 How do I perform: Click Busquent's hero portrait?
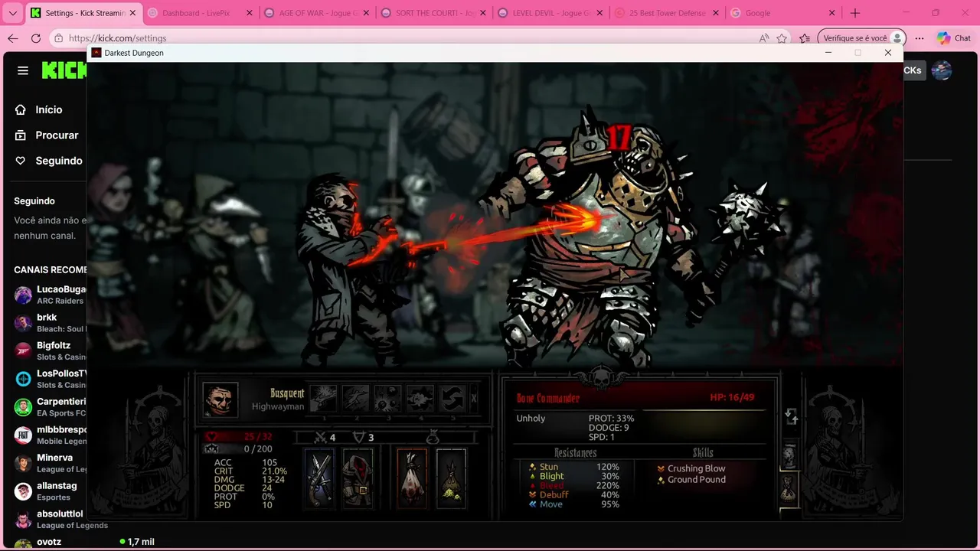click(220, 399)
